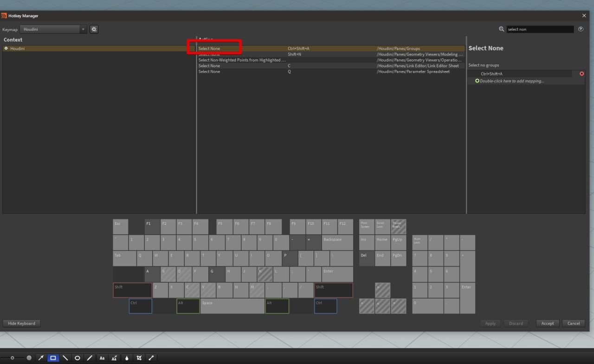Select the arrow annotation tool
This screenshot has width=594, height=364.
coord(41,358)
